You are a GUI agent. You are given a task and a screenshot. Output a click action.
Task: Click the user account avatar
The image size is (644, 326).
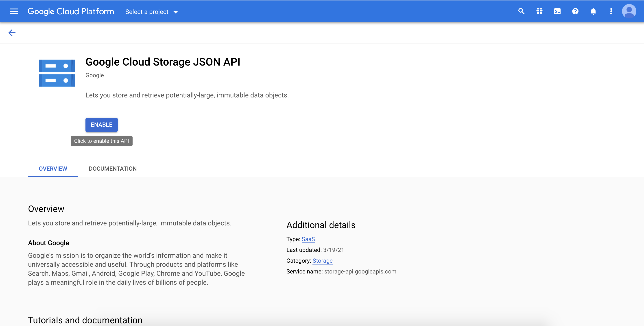point(629,11)
